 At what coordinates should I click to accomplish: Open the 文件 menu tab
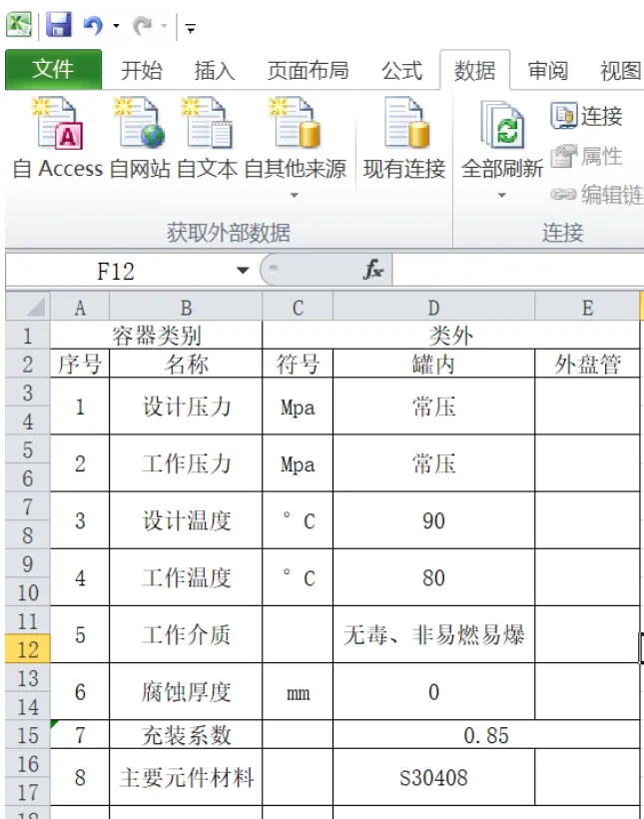[x=53, y=70]
